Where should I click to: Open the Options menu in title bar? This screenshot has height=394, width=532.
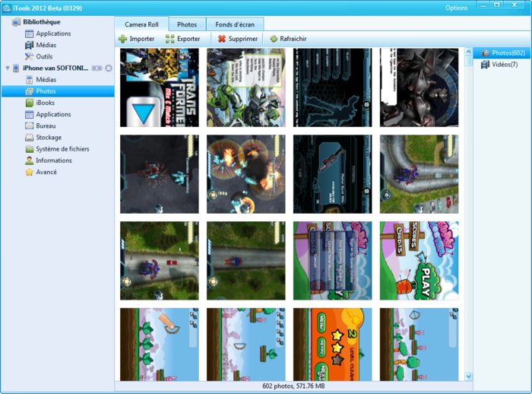456,8
